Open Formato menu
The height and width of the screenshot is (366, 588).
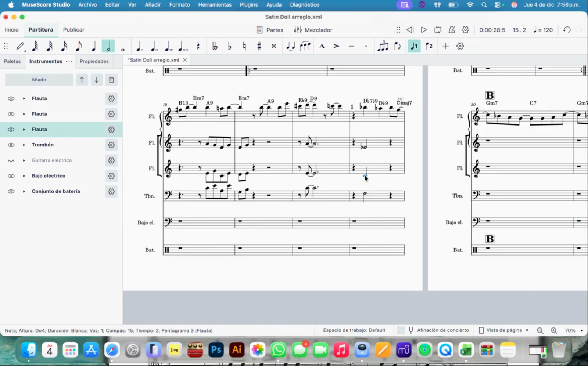point(180,5)
